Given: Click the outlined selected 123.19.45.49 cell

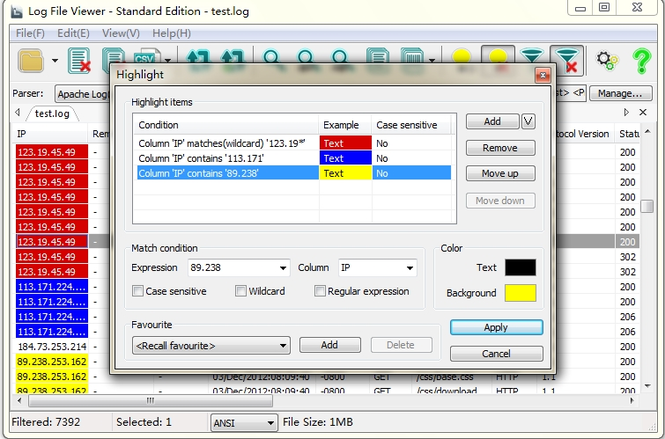Looking at the screenshot, I should pos(52,242).
